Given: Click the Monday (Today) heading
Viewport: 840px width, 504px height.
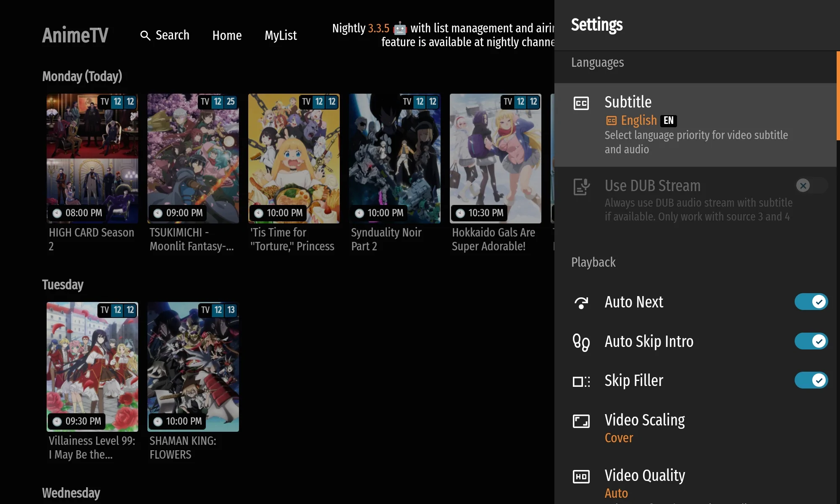Looking at the screenshot, I should (82, 76).
